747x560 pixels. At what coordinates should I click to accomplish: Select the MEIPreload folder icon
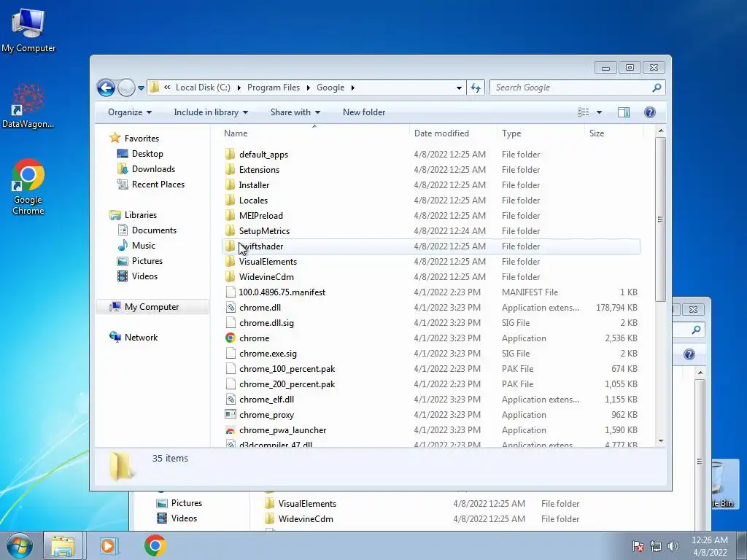230,215
